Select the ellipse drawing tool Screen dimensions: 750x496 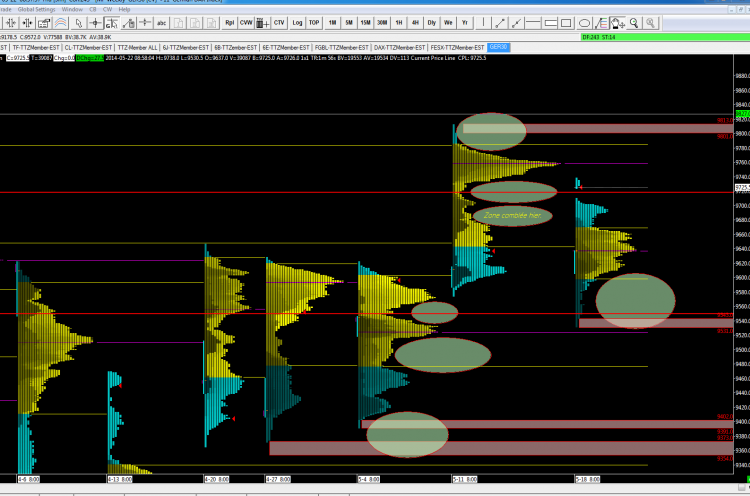click(x=584, y=23)
